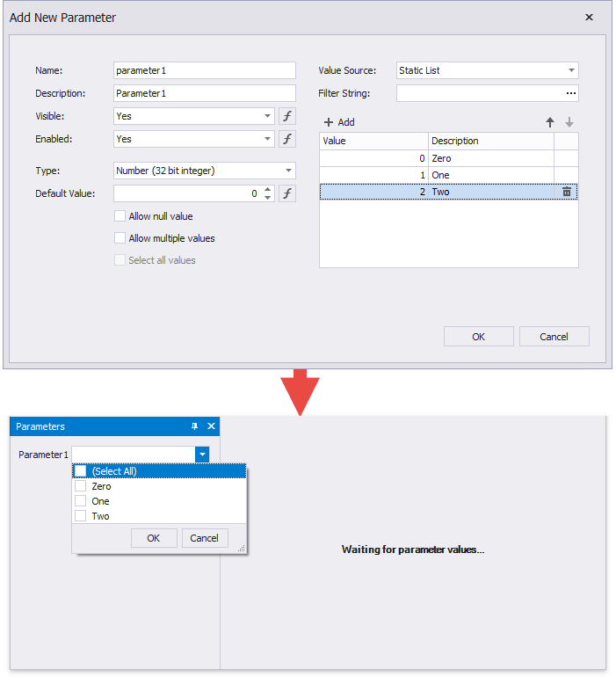Cancel the Add New Parameter dialog
Viewport: 616px width, 677px height.
[554, 337]
